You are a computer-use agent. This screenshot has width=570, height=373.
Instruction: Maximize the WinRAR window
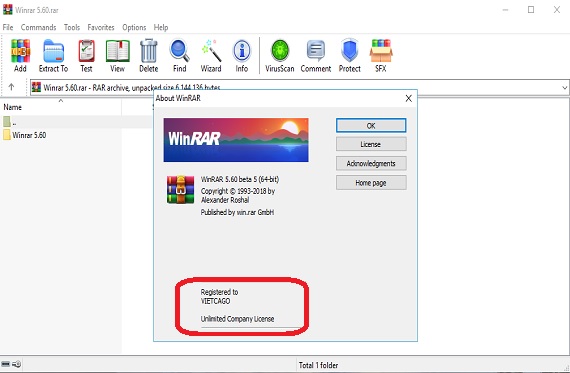(x=531, y=10)
